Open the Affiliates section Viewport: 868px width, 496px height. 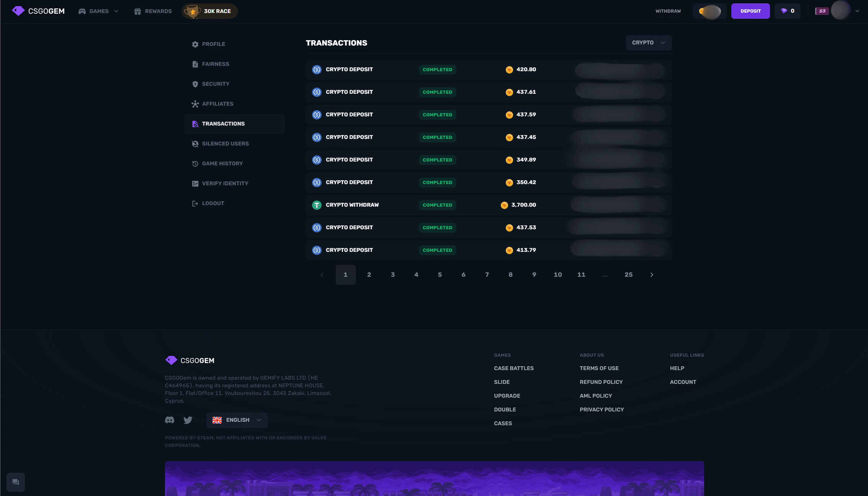(x=234, y=104)
